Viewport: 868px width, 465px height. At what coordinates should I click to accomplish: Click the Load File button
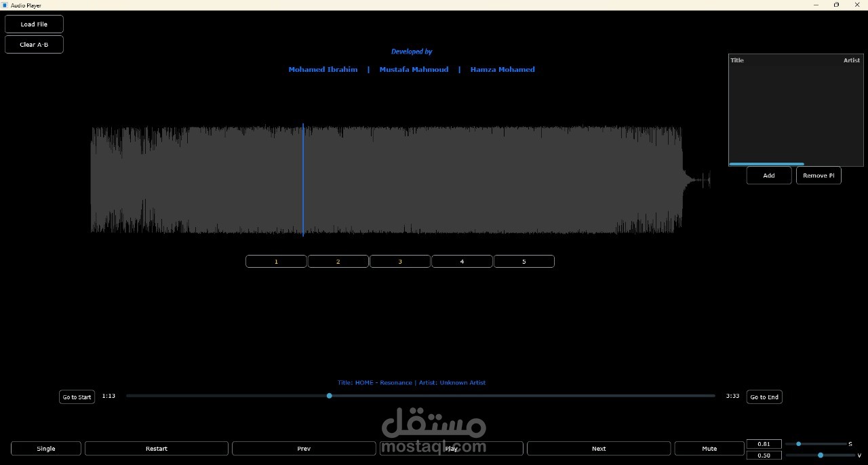coord(34,23)
